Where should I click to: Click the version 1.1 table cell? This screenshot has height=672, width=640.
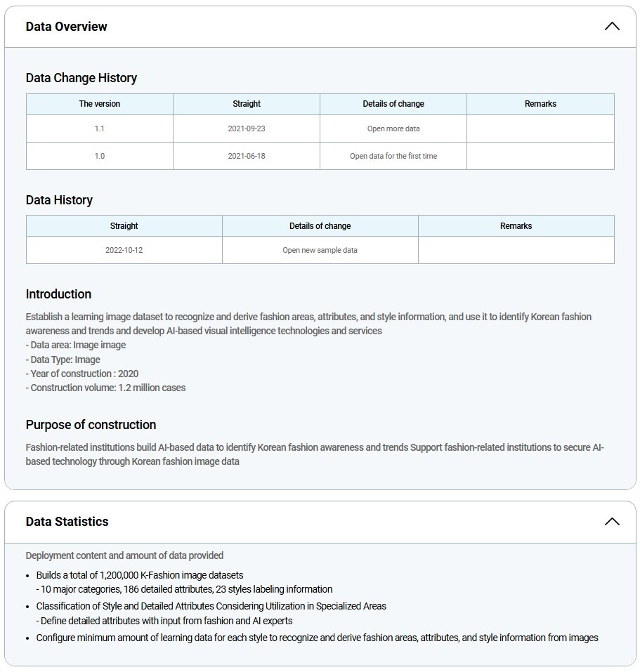click(x=100, y=129)
